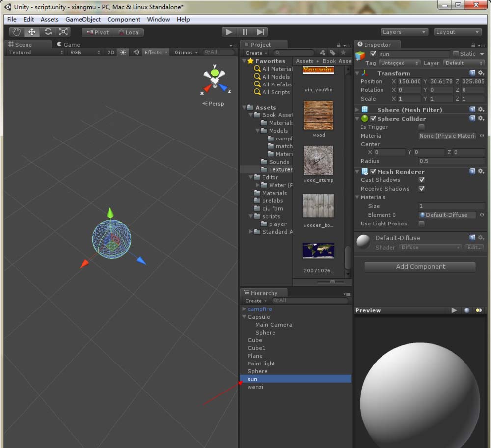This screenshot has height=448, width=491.
Task: Enable the Is Trigger checkbox
Action: point(422,127)
